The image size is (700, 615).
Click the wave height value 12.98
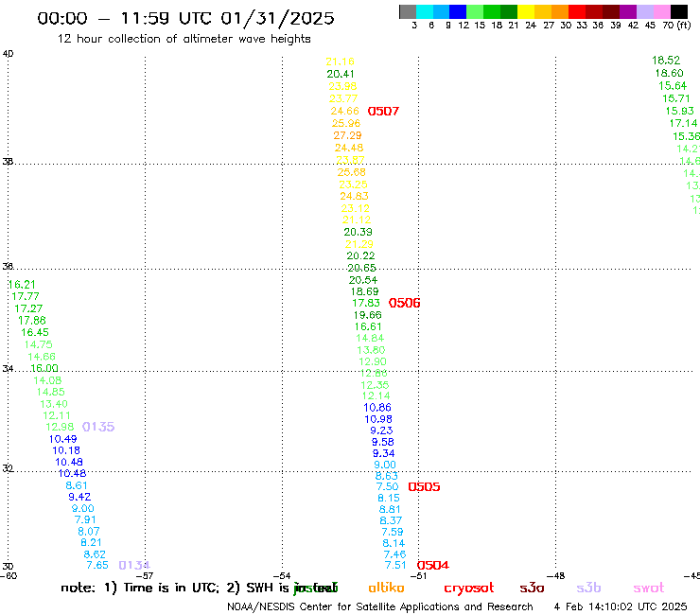click(60, 427)
